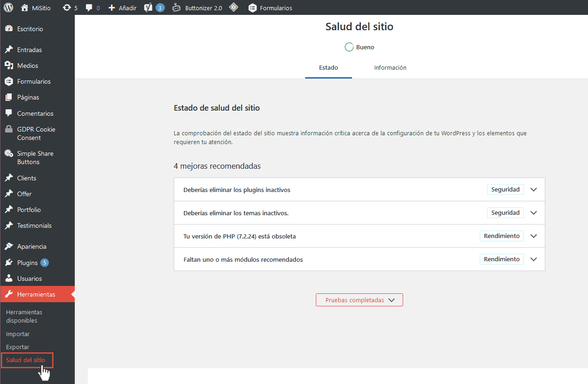Open the updates icon showing 5
Image resolution: width=588 pixels, height=384 pixels.
click(67, 8)
